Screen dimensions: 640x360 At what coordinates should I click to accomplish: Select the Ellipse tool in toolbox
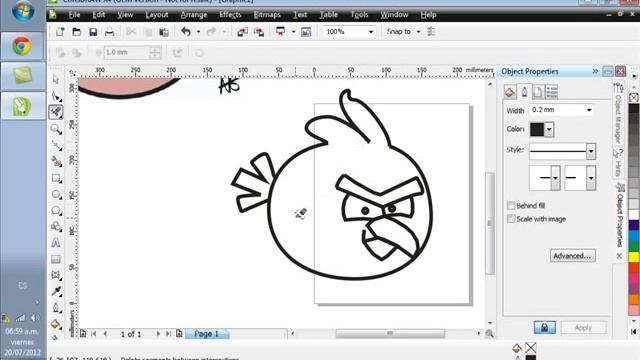point(56,194)
